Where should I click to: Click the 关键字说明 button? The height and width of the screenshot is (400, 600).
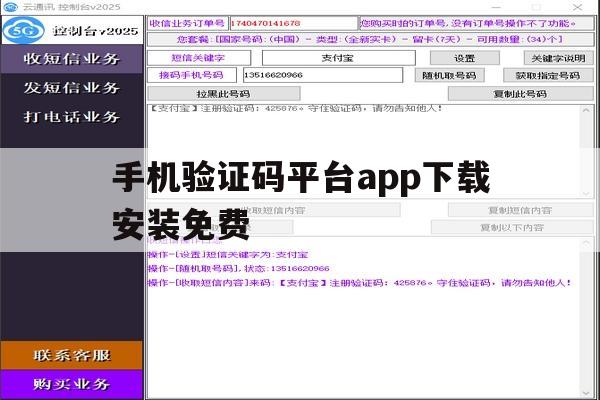(x=558, y=58)
